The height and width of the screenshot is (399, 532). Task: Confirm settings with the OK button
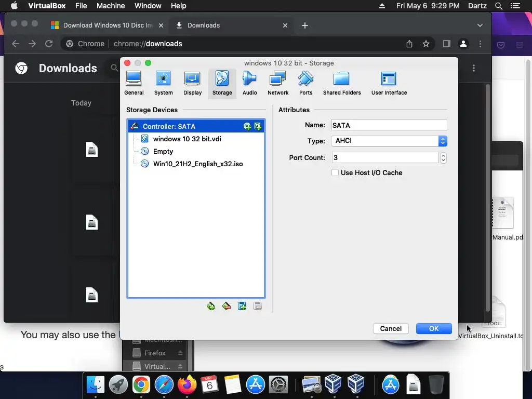[x=434, y=328]
